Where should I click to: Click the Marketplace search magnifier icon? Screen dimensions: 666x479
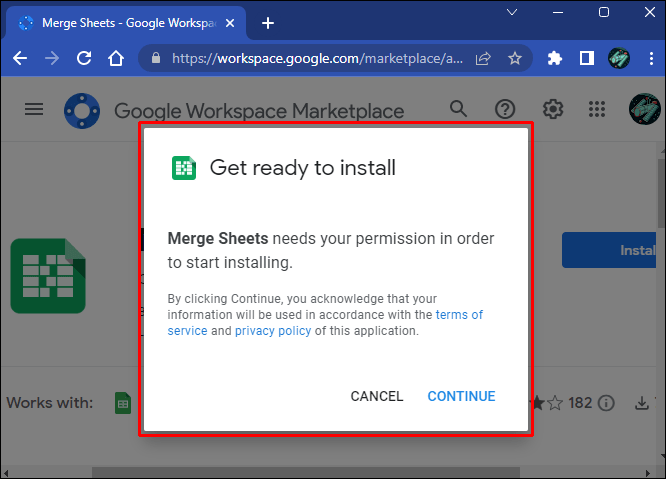pos(458,109)
